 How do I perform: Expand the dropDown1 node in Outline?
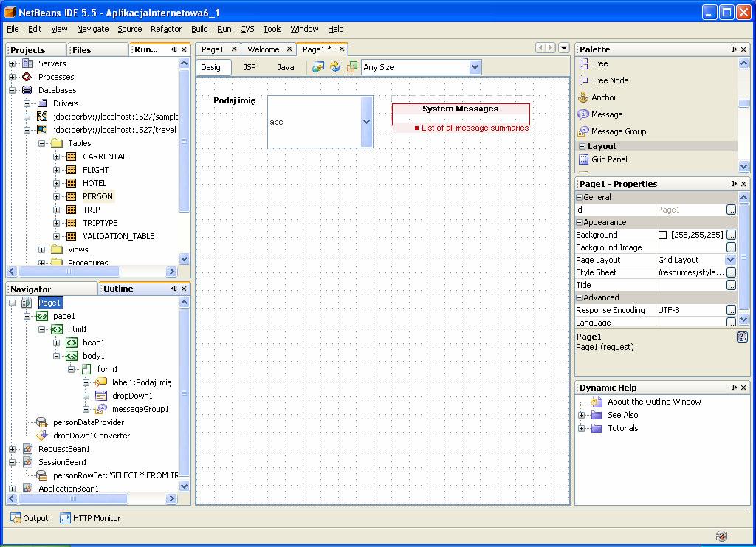point(86,396)
